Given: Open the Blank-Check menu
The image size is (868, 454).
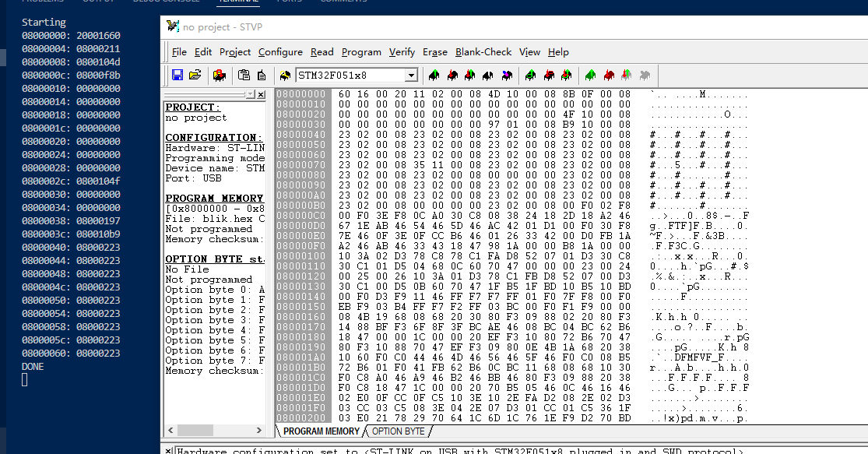Looking at the screenshot, I should (483, 52).
